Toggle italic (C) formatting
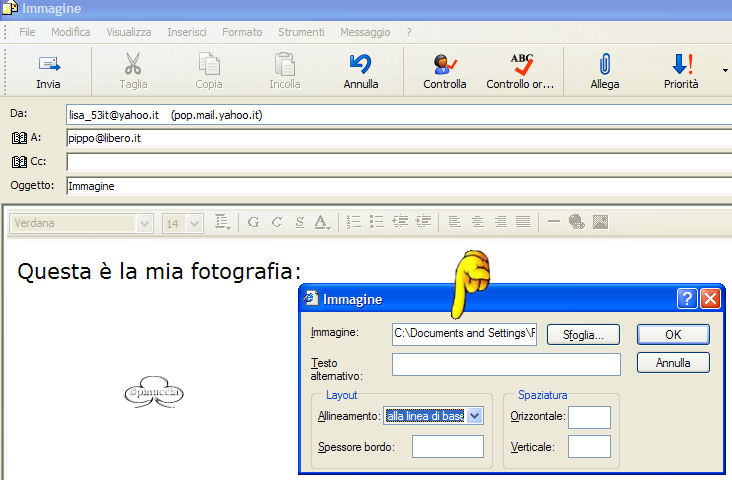The width and height of the screenshot is (732, 480). (277, 222)
